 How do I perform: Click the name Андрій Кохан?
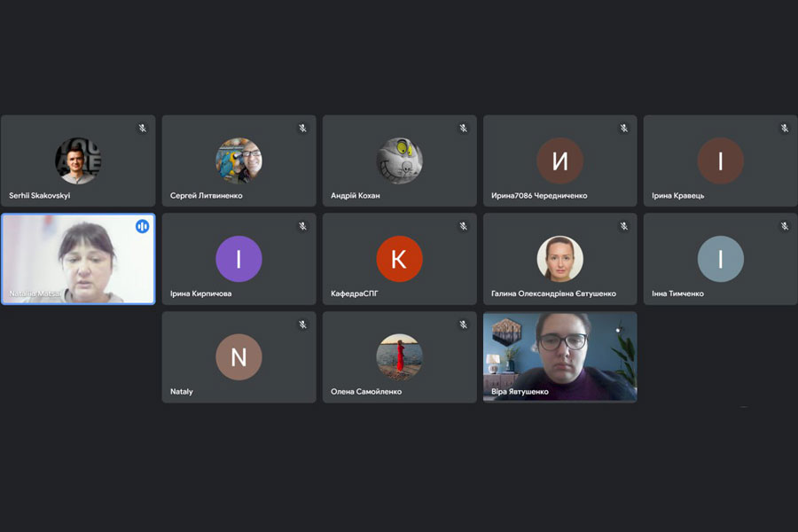(356, 195)
